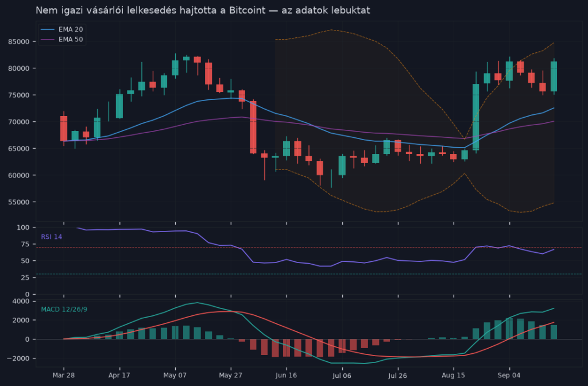This screenshot has width=588, height=386.
Task: Click the 75000 price axis label
Action: click(x=19, y=95)
